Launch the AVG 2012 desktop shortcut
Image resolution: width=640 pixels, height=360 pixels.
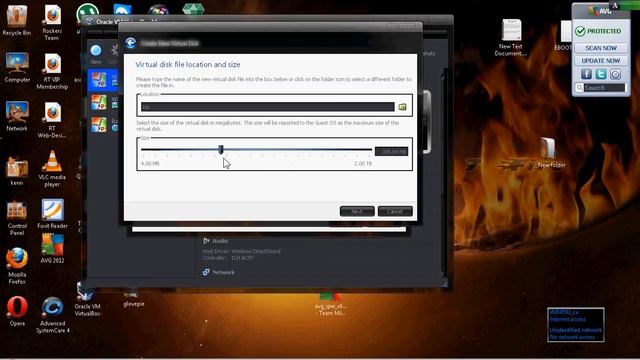[52, 249]
